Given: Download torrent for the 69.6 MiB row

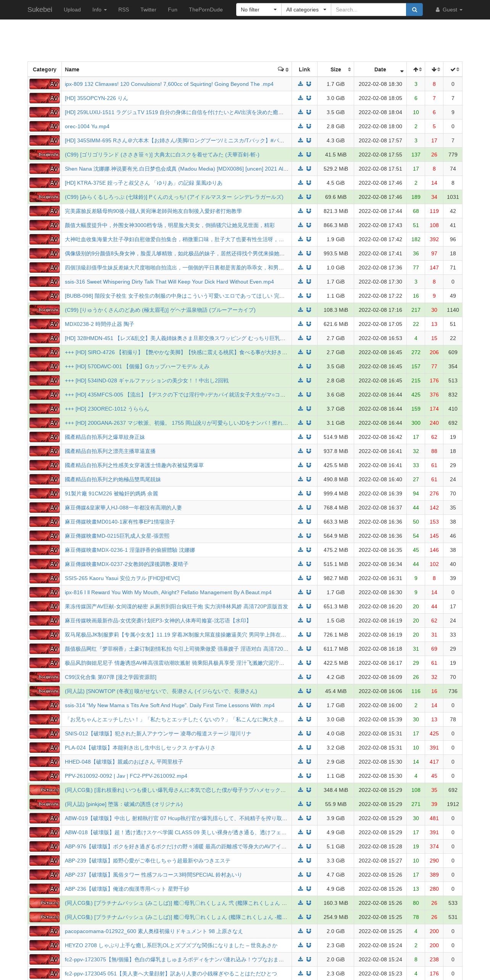Looking at the screenshot, I should pyautogui.click(x=300, y=197).
